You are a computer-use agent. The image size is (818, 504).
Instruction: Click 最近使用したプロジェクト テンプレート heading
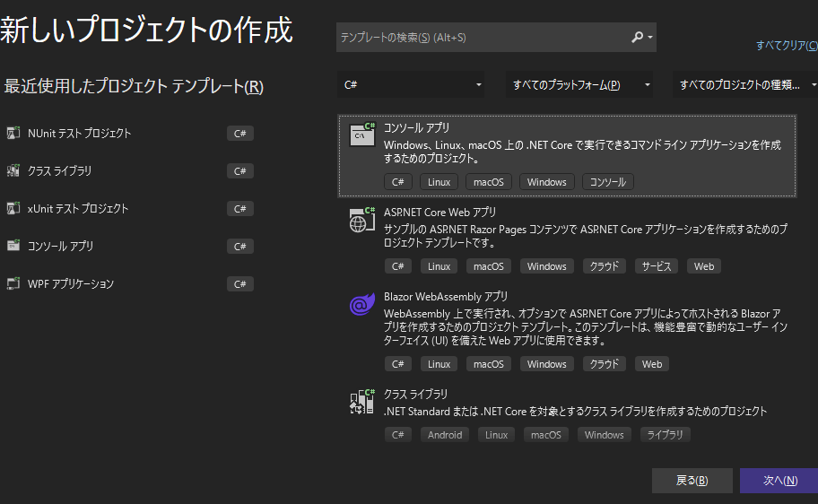click(134, 86)
